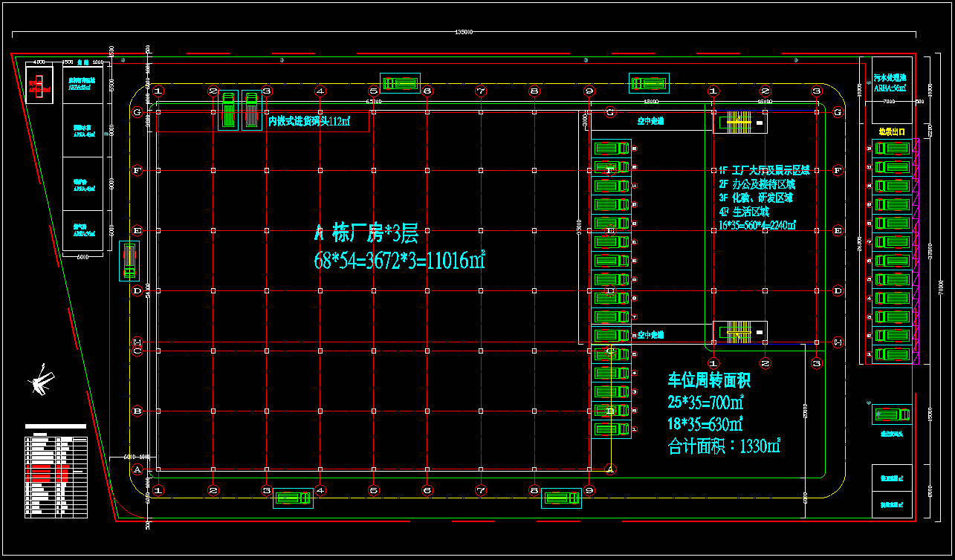Select the truck above top-row axis 9
The image size is (955, 560).
[x=649, y=83]
